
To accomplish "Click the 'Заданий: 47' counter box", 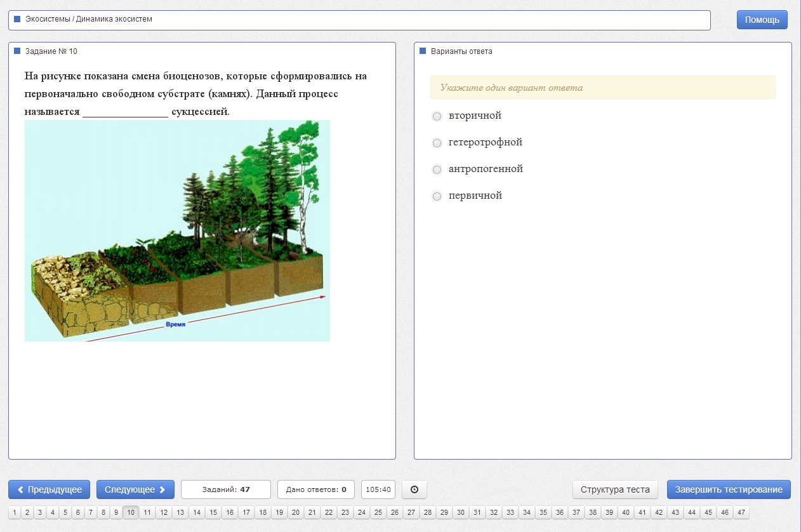I will tap(226, 489).
